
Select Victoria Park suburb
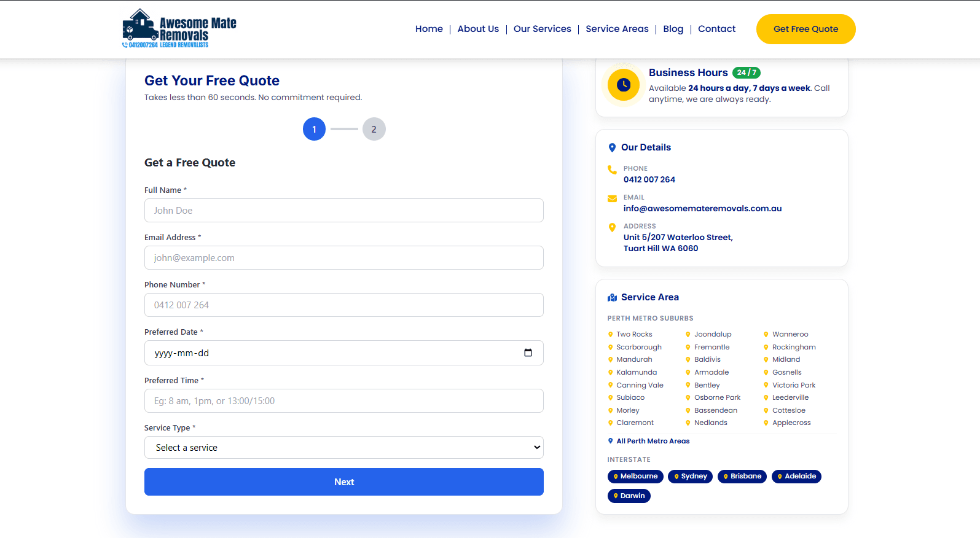[x=794, y=385]
